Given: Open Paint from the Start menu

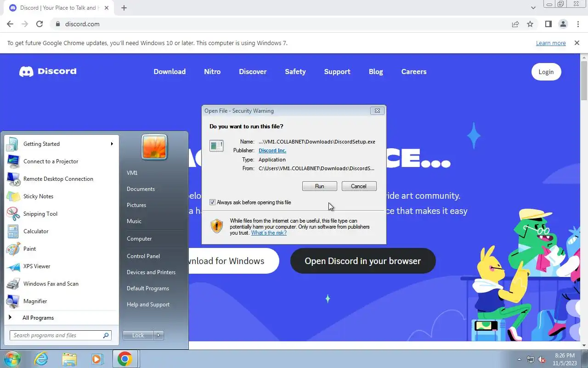Looking at the screenshot, I should click(x=61, y=248).
